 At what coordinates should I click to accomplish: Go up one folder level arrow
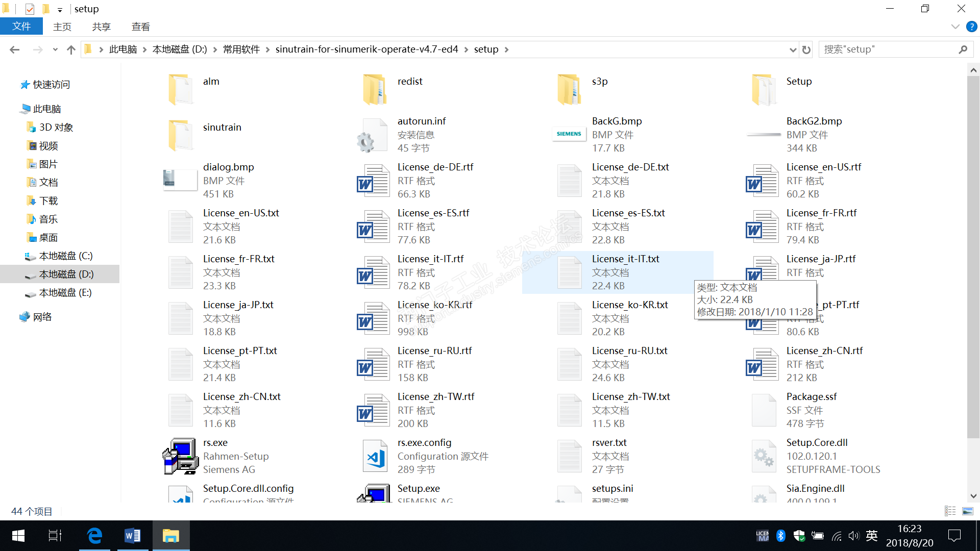(71, 49)
